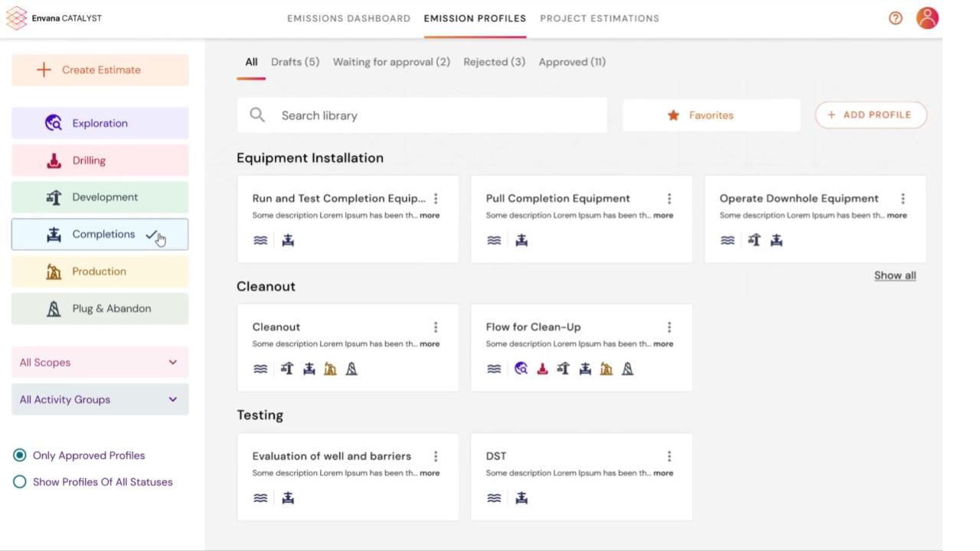Viewport: 980px width, 551px height.
Task: Open the help question mark icon
Action: (x=895, y=18)
